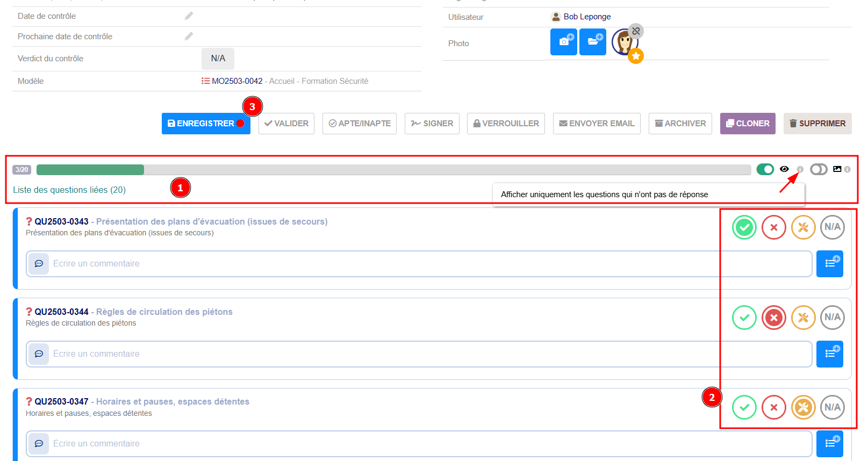
Task: Click the CLONER button
Action: pos(748,124)
